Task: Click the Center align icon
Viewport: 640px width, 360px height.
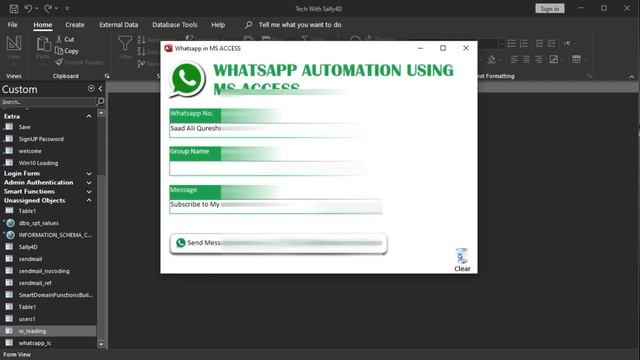Action: [x=527, y=60]
